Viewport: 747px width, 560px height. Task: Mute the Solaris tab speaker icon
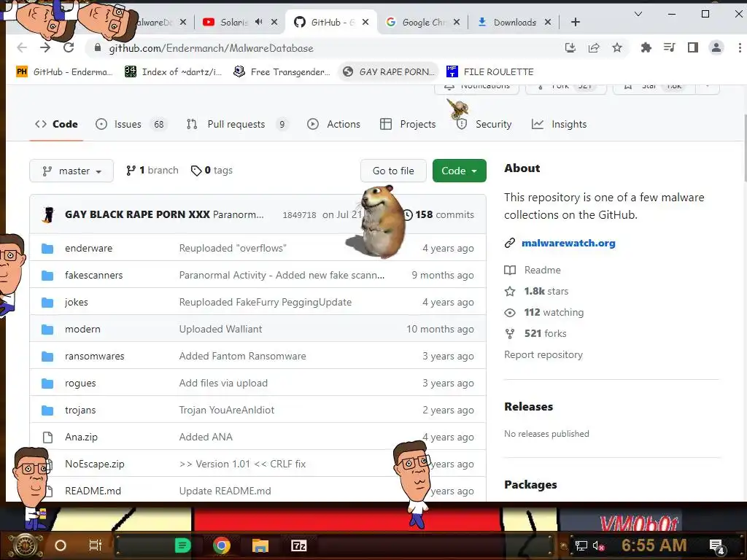(x=259, y=22)
